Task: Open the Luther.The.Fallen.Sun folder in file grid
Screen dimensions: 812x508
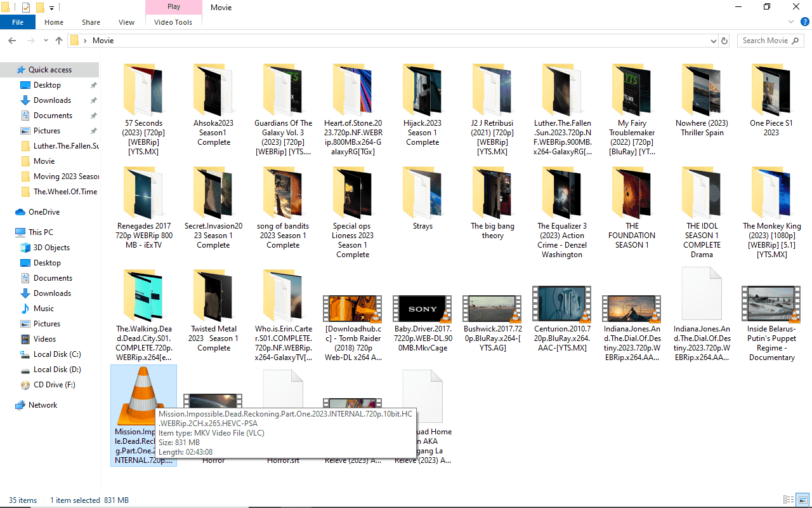Action: click(562, 108)
